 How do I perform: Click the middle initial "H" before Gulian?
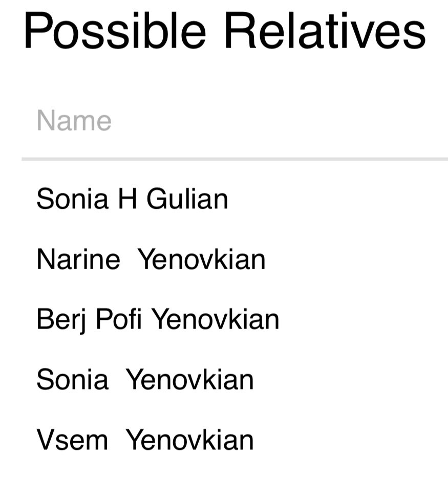click(127, 199)
